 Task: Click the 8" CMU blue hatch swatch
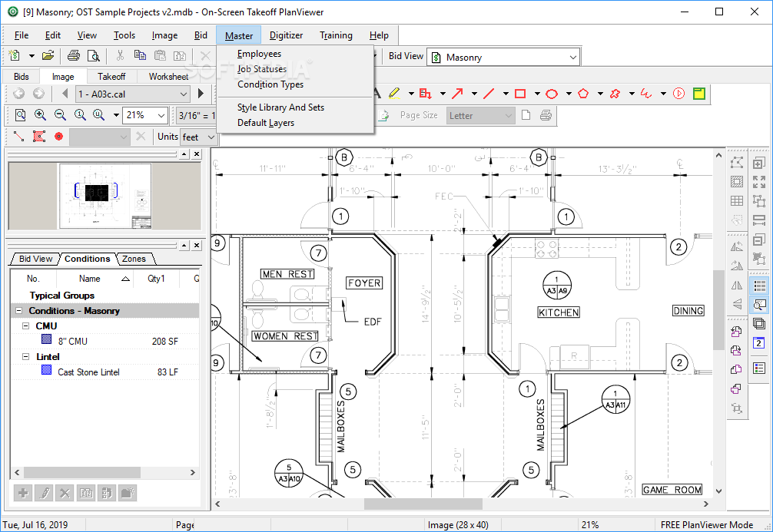coord(46,339)
